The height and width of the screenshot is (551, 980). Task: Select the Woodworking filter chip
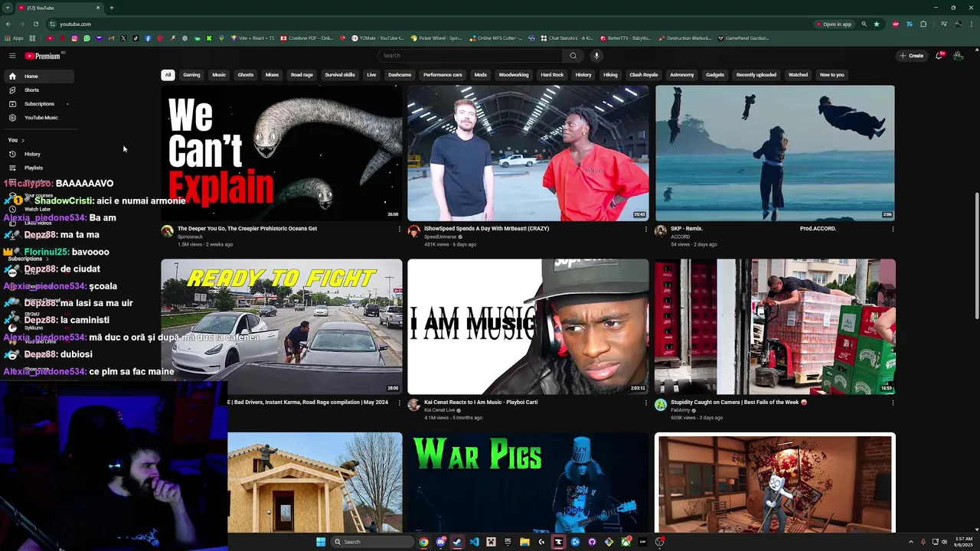(x=514, y=75)
